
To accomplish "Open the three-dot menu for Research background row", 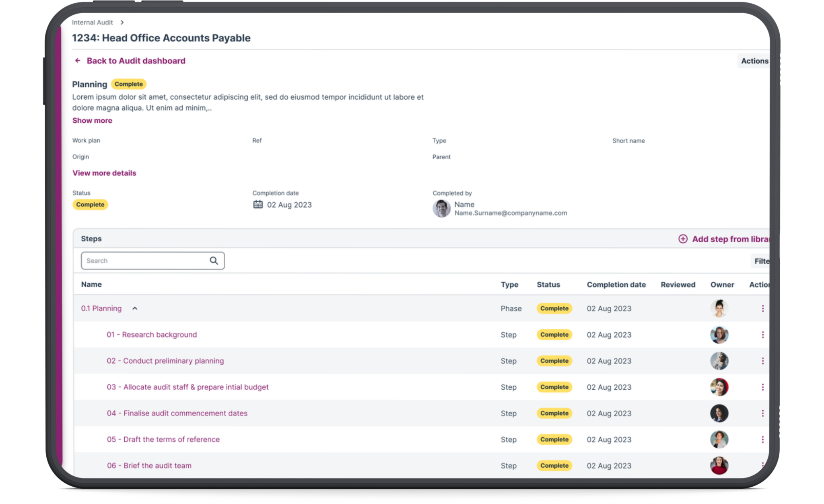I will click(x=762, y=335).
